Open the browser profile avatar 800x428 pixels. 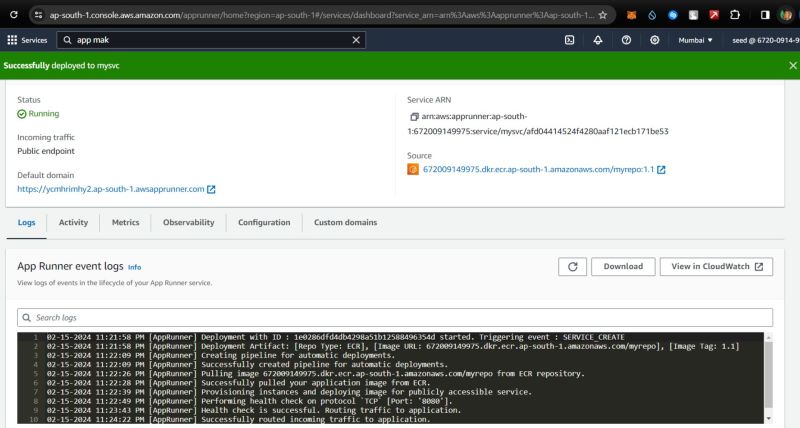point(786,15)
